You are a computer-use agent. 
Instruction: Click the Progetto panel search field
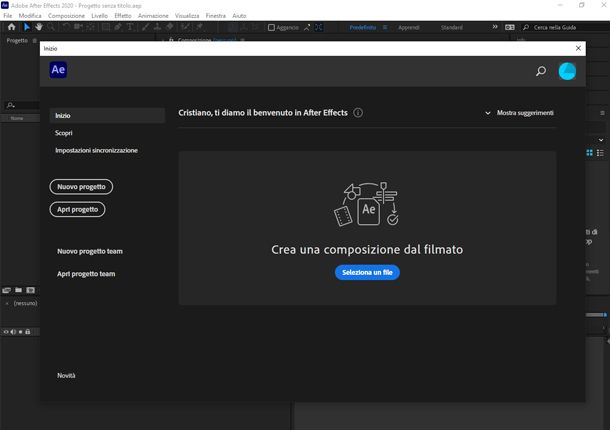23,105
